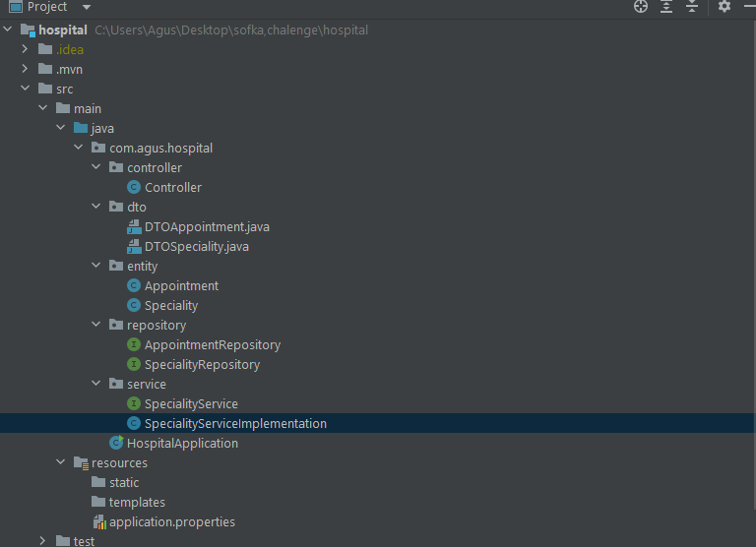Select the application.properties file

coord(172,522)
